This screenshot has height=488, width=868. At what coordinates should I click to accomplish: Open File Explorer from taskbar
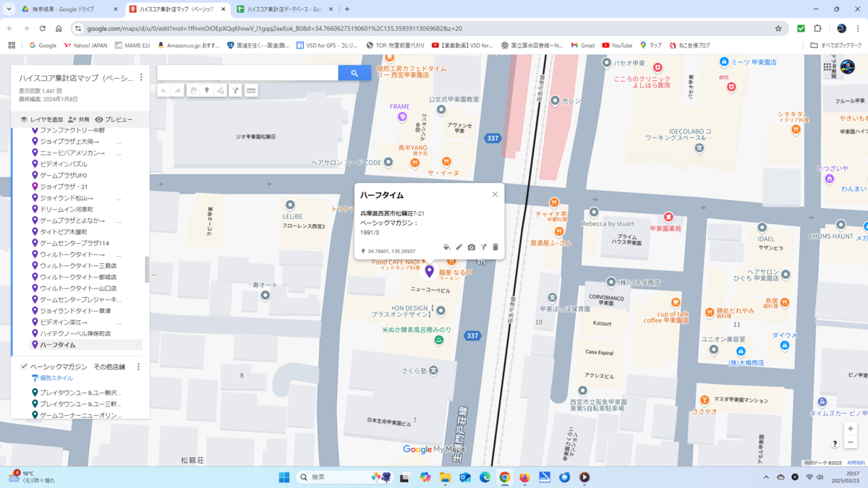click(445, 477)
